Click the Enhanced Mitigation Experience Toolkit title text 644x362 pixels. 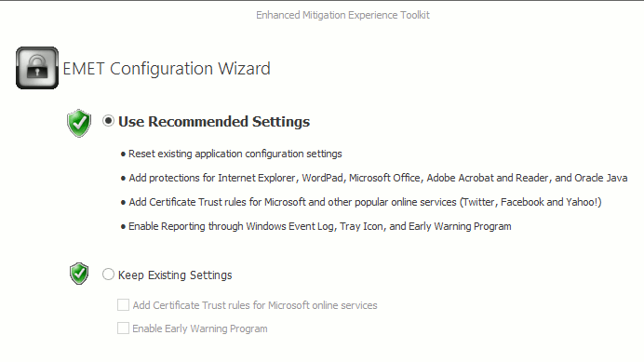coord(343,15)
